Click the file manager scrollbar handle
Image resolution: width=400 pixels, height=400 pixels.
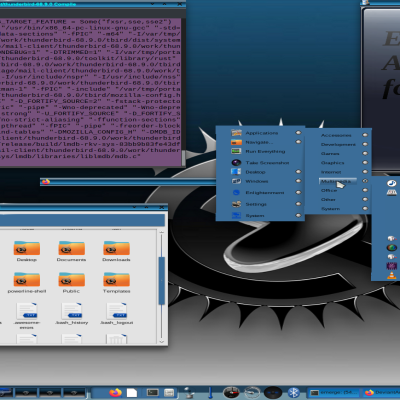[x=162, y=281]
